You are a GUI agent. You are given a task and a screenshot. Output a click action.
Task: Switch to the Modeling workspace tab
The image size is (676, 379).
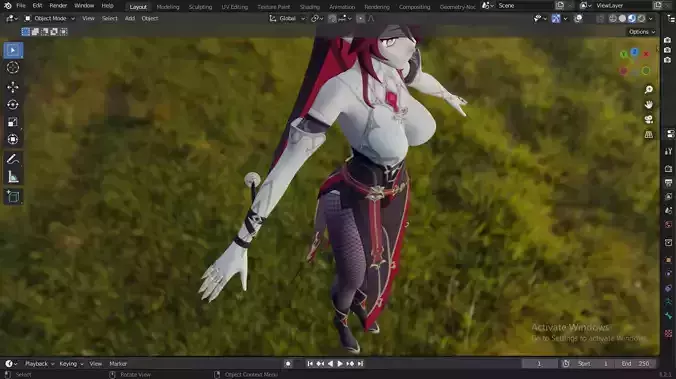click(168, 7)
